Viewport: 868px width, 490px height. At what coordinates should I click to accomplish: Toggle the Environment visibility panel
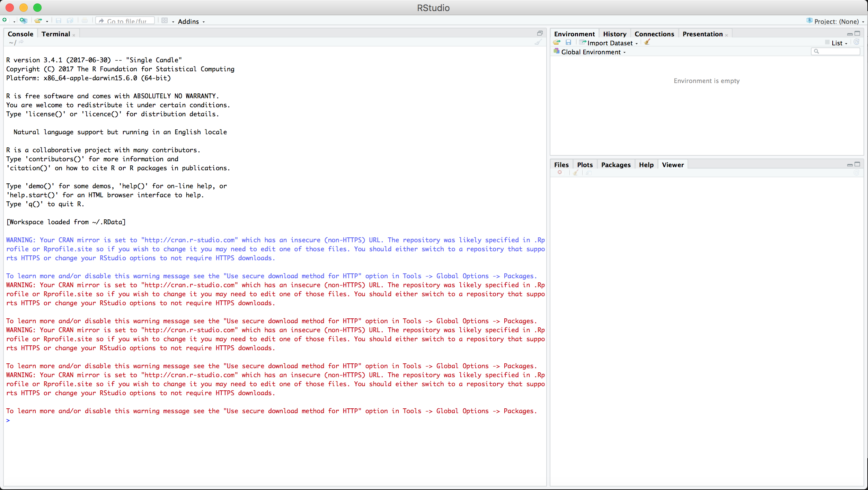coord(851,34)
